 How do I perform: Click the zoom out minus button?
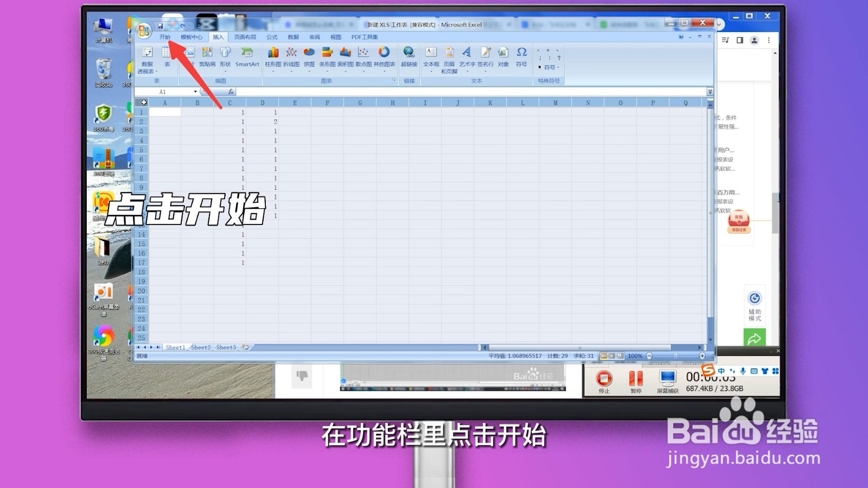coord(649,356)
